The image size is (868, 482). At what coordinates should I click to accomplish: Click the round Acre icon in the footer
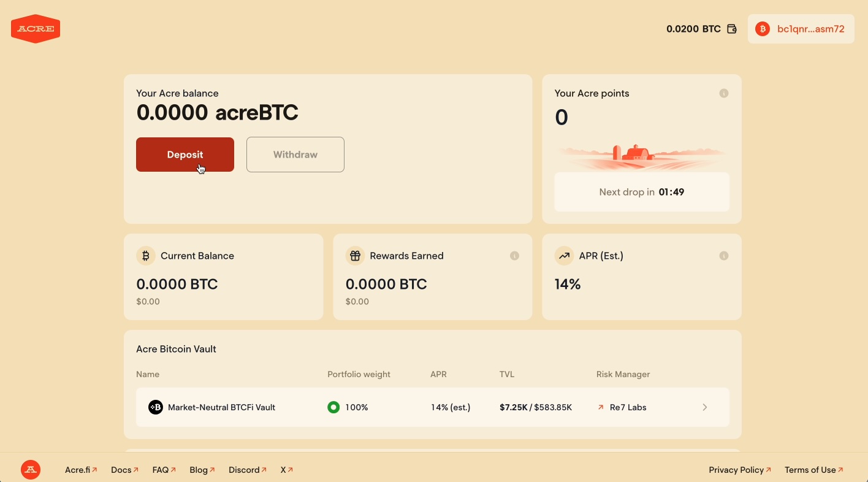tap(31, 470)
